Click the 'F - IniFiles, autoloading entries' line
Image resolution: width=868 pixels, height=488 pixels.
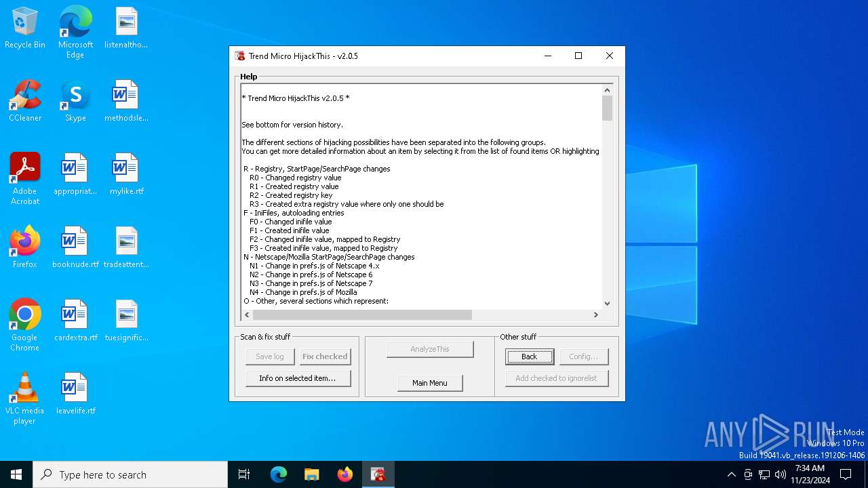point(294,213)
